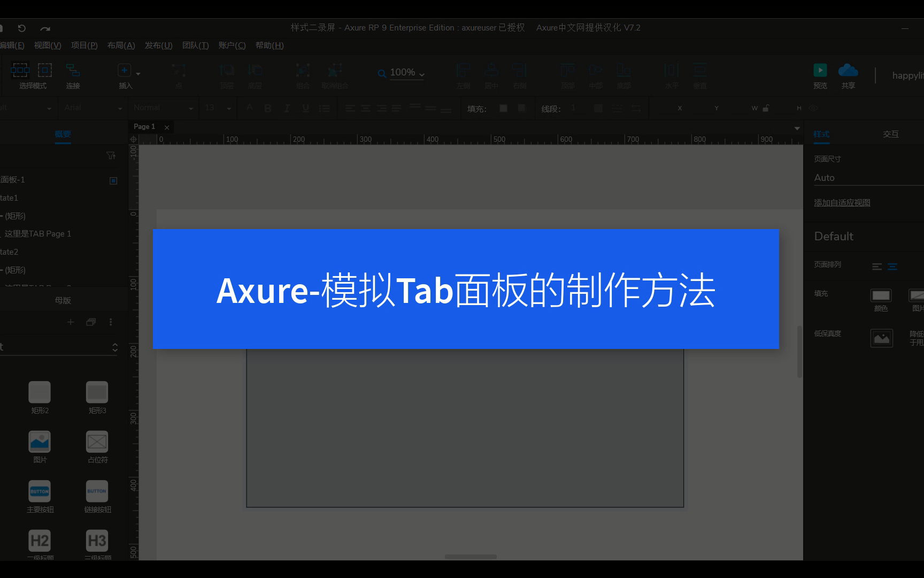Viewport: 924px width, 578px height.
Task: Click the canvas vertical scrollbar
Action: pos(799,352)
